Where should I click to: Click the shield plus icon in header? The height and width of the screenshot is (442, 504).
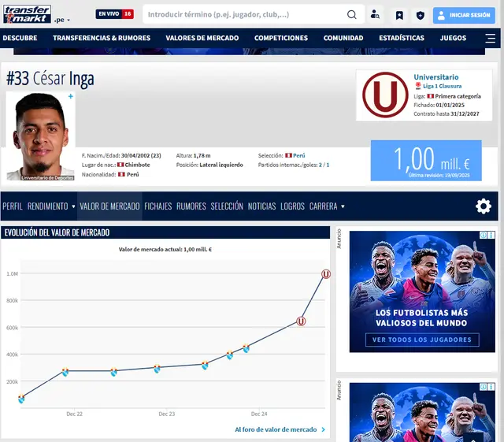(420, 15)
